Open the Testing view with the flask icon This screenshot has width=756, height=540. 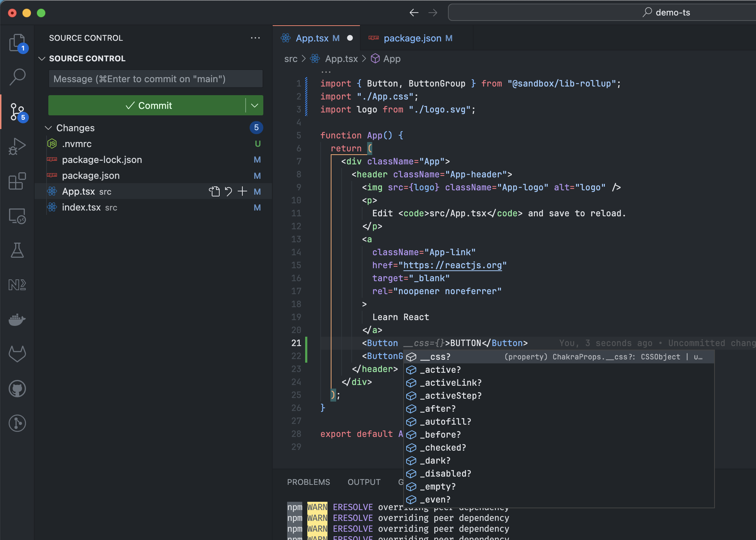pyautogui.click(x=17, y=251)
